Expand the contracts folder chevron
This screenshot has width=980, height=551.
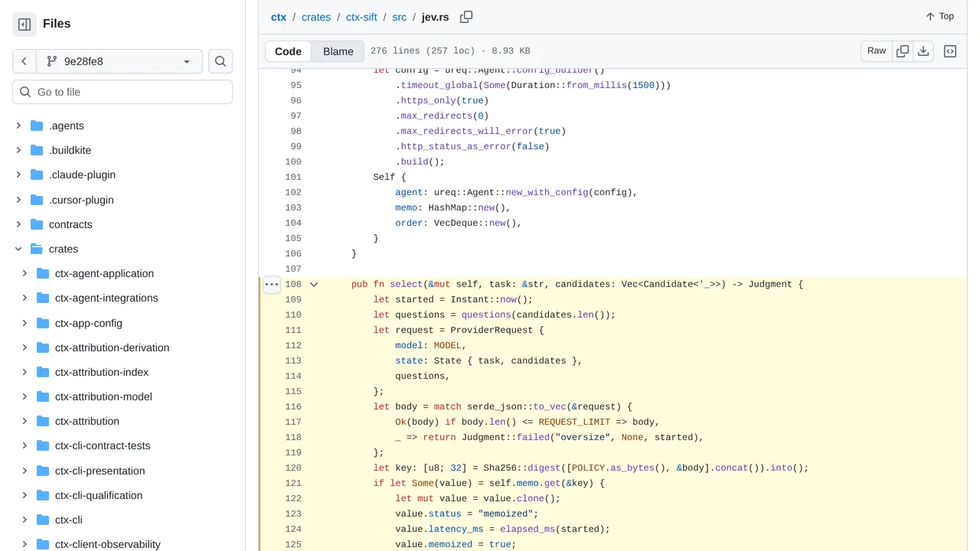18,224
